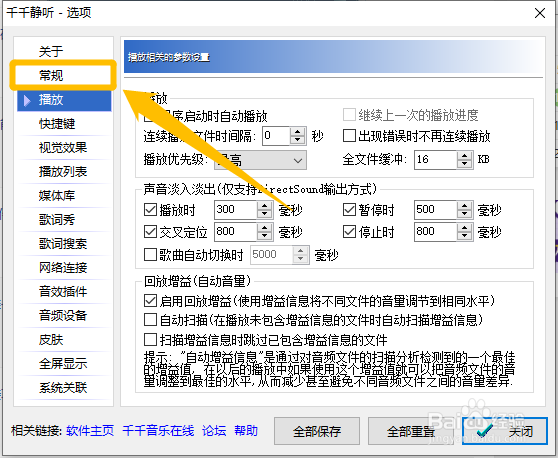Decrease 停止时 fade milliseconds

[x=464, y=236]
